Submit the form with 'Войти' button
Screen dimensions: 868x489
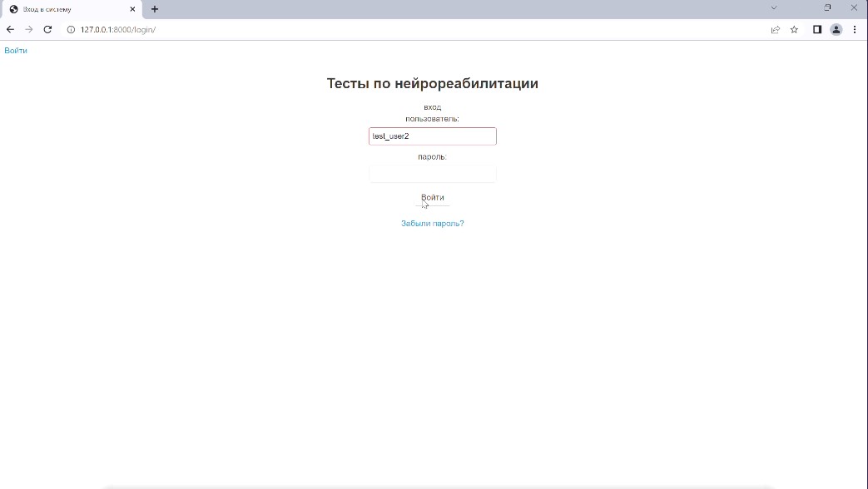[x=433, y=197]
